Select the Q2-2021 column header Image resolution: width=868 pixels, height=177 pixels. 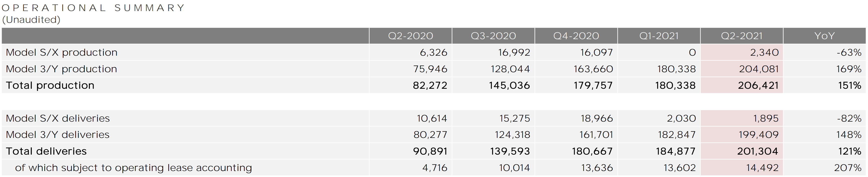(x=742, y=36)
